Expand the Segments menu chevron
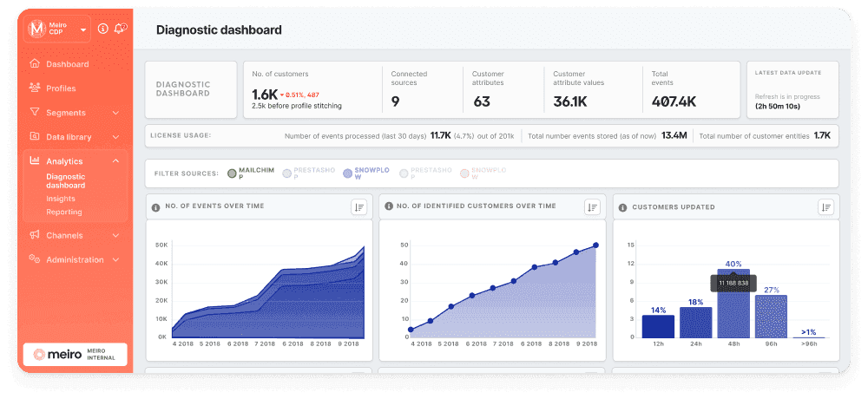Viewport: 868px width, 399px height. pos(115,113)
